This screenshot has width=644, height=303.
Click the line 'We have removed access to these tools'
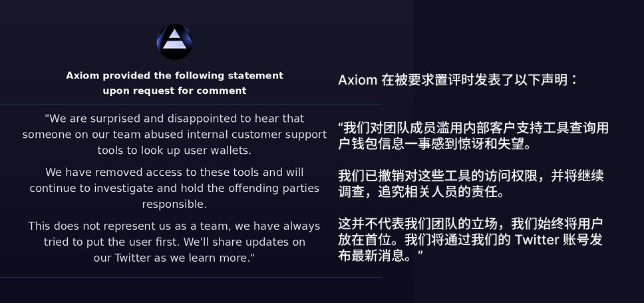click(174, 172)
